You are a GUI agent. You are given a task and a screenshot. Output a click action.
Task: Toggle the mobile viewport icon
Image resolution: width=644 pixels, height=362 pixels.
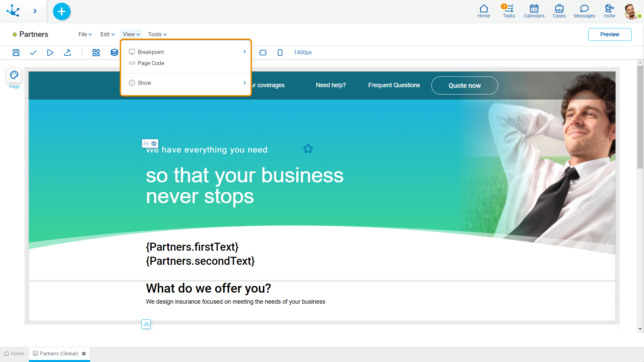(279, 53)
